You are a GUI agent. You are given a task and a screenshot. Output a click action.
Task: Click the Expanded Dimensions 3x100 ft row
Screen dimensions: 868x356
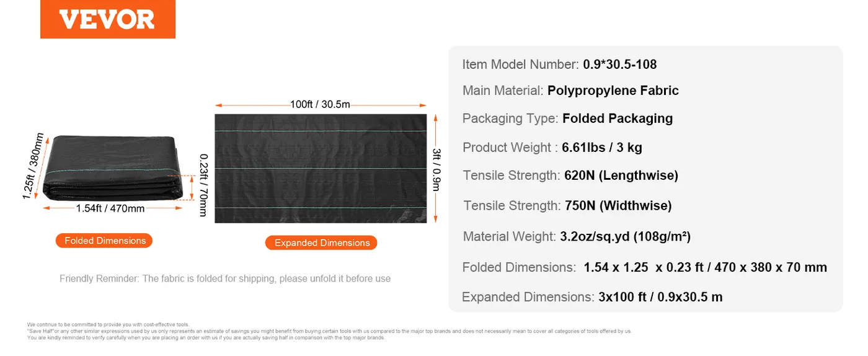coord(592,297)
